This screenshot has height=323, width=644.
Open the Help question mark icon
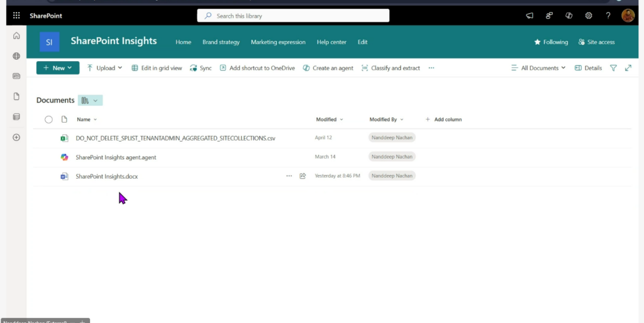tap(608, 16)
